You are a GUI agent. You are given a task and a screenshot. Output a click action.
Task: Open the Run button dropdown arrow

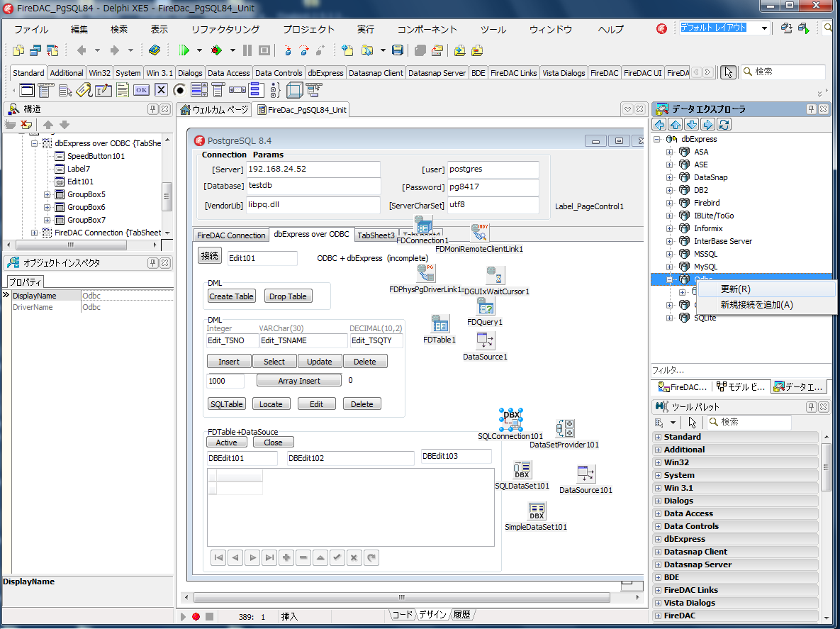(199, 50)
